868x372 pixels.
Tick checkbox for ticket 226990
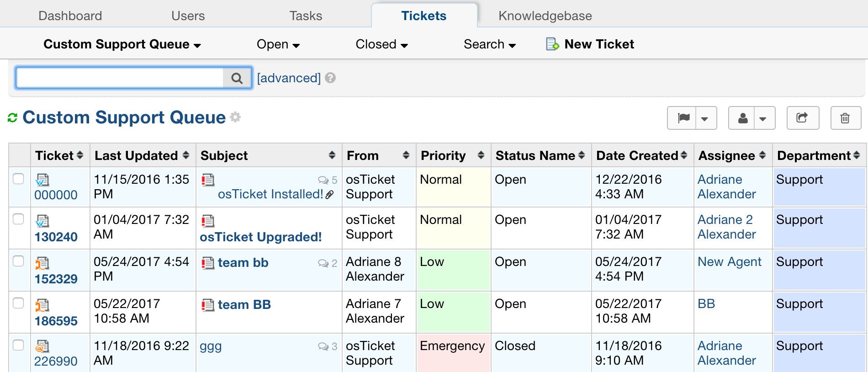(18, 345)
